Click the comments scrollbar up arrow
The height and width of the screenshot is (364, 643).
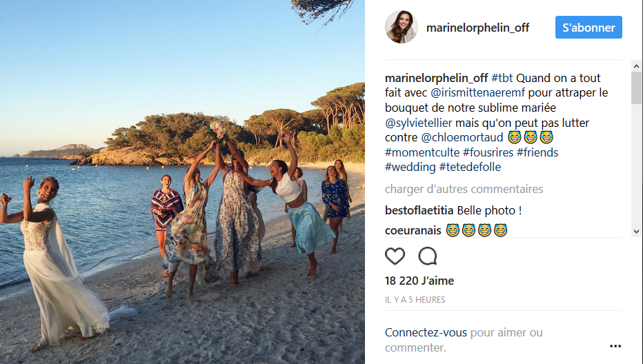point(636,65)
